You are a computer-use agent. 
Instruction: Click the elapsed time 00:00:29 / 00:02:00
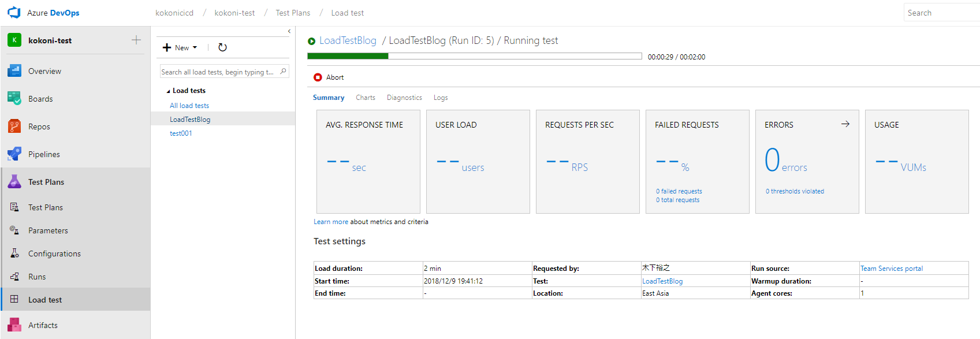(x=676, y=57)
